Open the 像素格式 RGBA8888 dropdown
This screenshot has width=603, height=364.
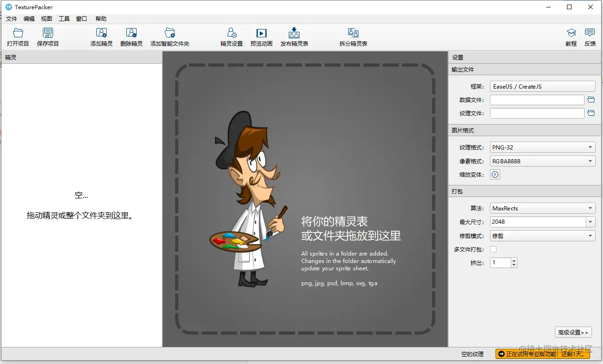tap(543, 161)
